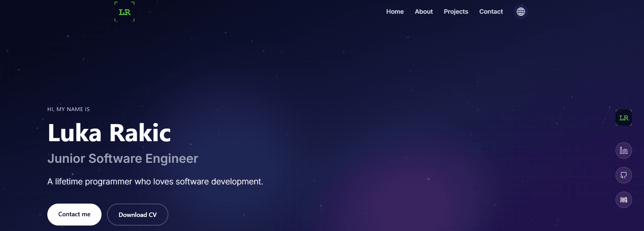Open the LinkedIn profile icon
Screen dimensions: 644x231
click(x=623, y=150)
